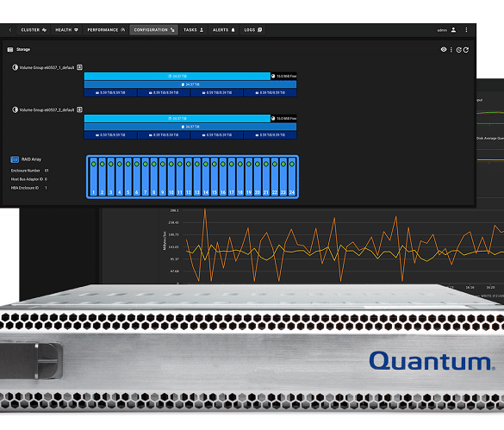Select Volume-Group e60537_2_default name
The height and width of the screenshot is (430, 504).
pyautogui.click(x=47, y=110)
